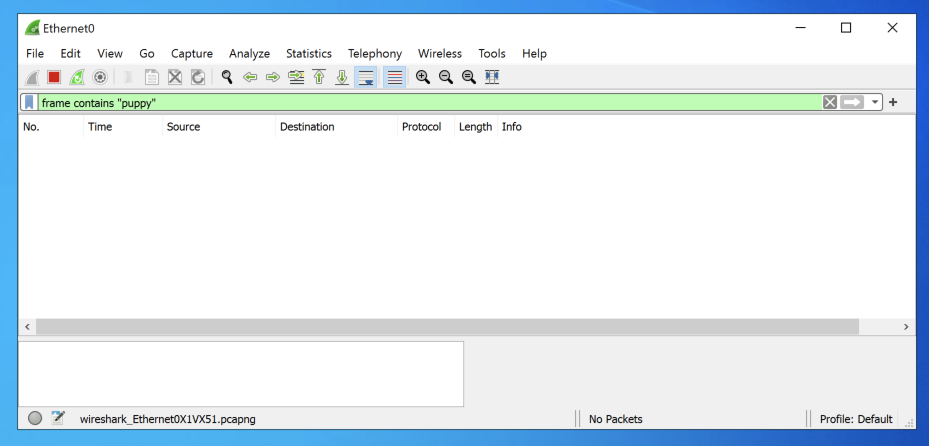
Task: Open the Tools menu
Action: 492,53
